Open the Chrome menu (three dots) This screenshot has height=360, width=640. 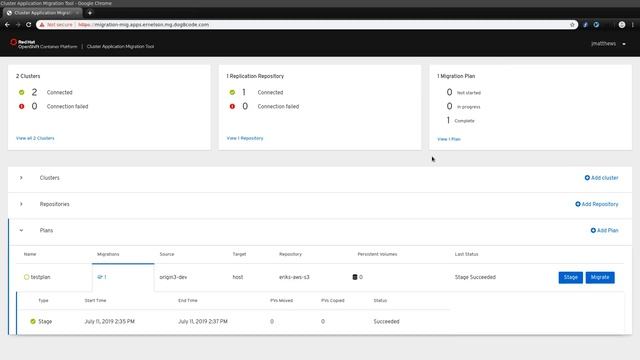tap(633, 25)
